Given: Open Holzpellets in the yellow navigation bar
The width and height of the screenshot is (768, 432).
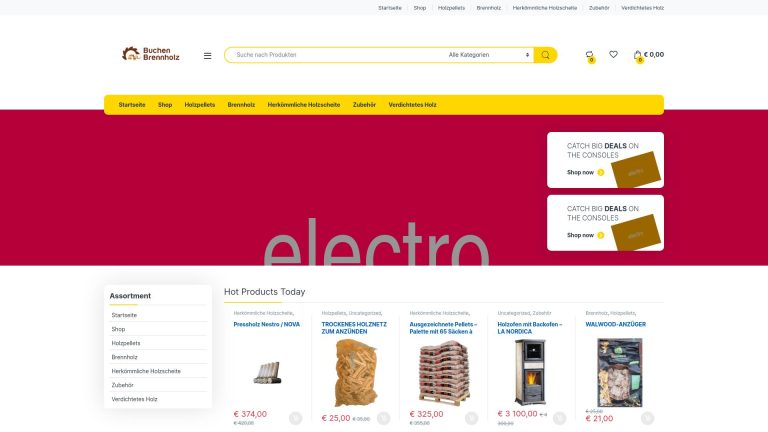Looking at the screenshot, I should point(200,105).
